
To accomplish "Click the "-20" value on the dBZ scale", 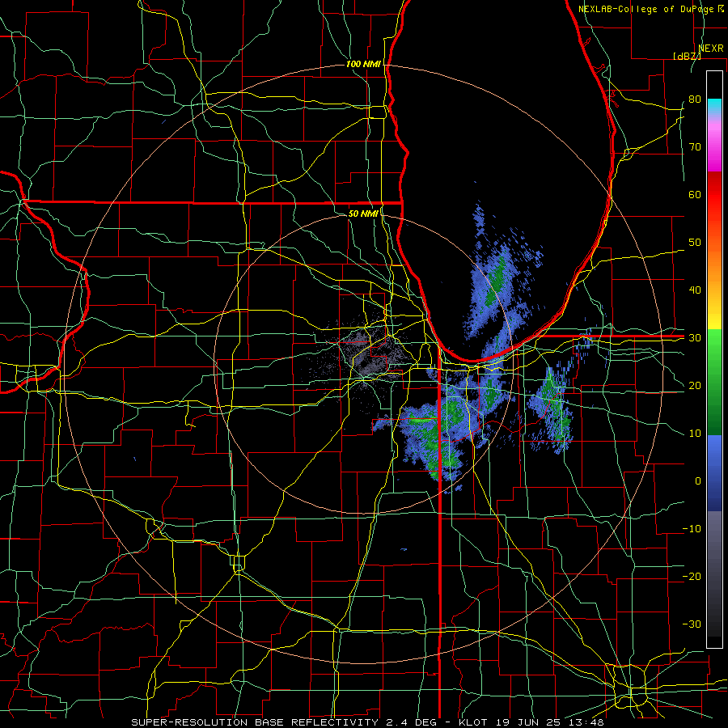I will (692, 577).
